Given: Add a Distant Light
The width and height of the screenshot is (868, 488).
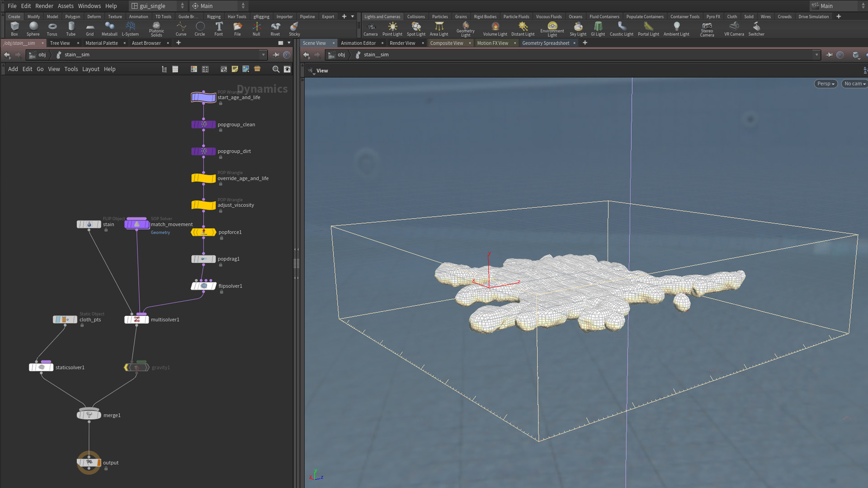Looking at the screenshot, I should point(523,29).
